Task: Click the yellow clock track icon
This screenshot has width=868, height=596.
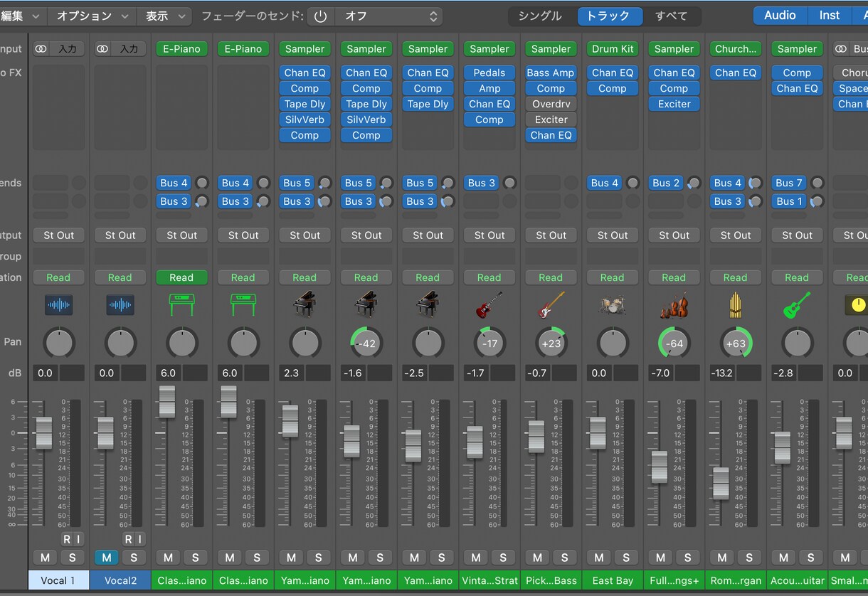Action: pos(858,305)
